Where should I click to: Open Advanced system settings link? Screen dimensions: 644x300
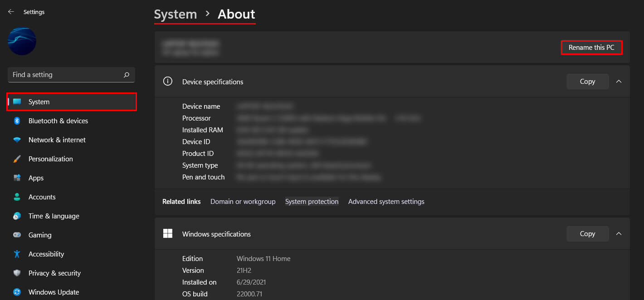pyautogui.click(x=386, y=202)
